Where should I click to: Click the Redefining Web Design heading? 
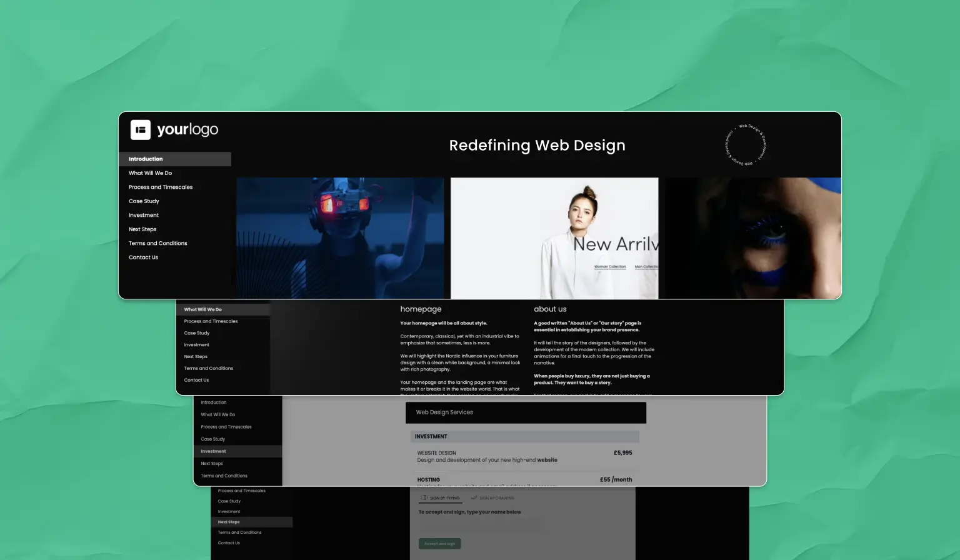pos(537,145)
